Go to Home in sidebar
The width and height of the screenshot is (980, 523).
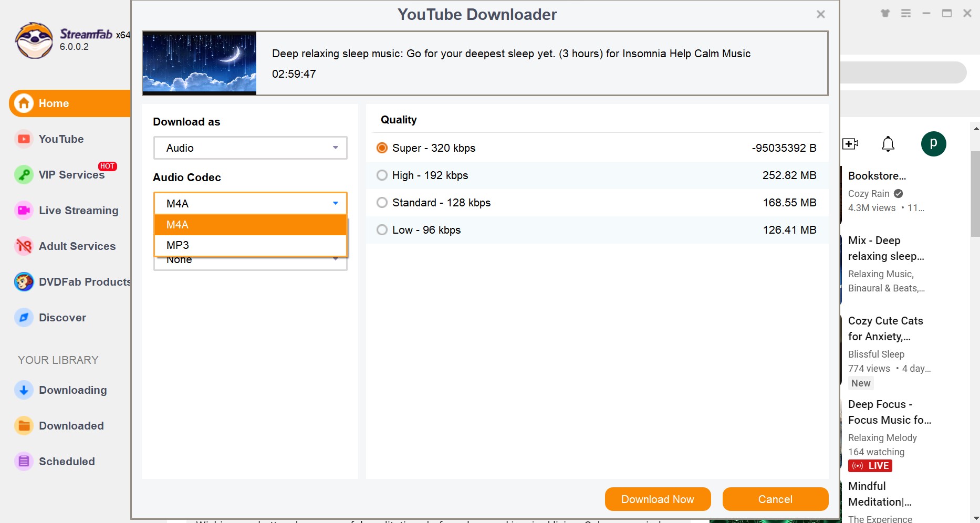click(70, 103)
